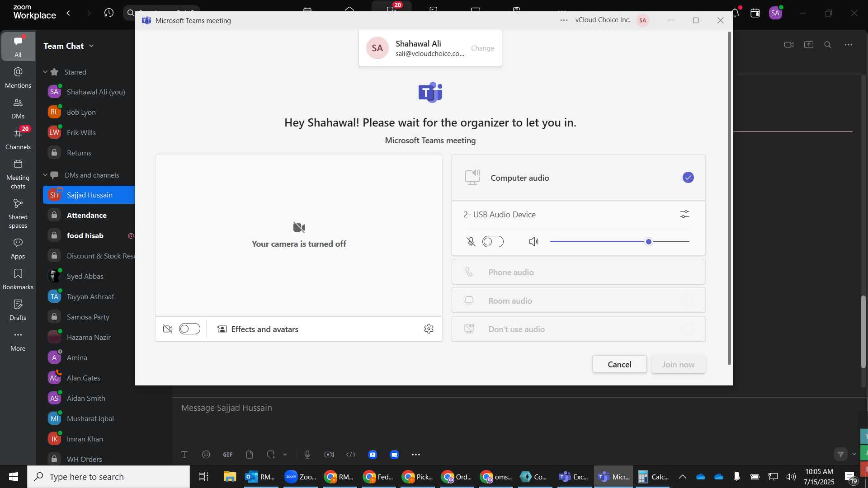Screen dimensions: 868x488
Task: Open Mentions in Zoom sidebar
Action: click(x=18, y=78)
